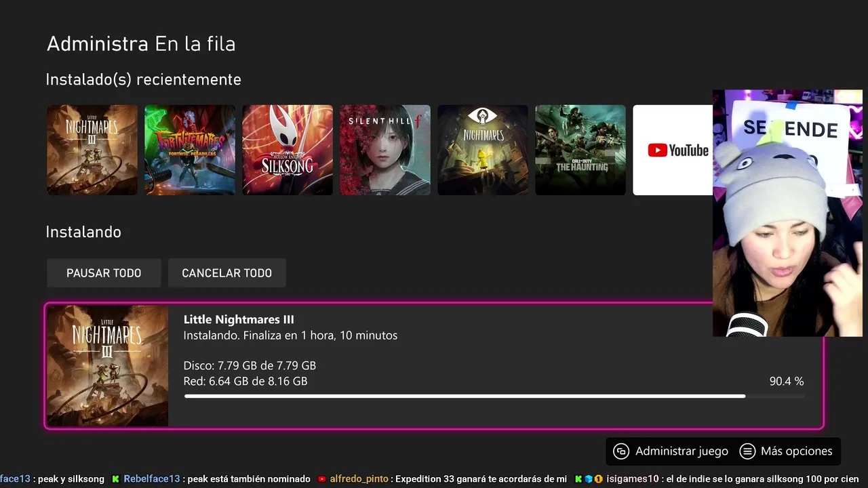Click the alfredo_pinto chat username

(x=359, y=479)
